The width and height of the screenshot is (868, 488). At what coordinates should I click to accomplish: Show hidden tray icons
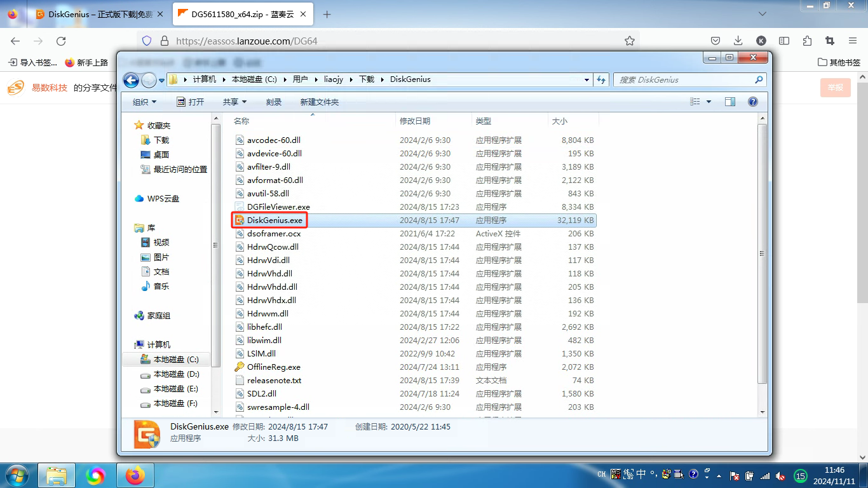pyautogui.click(x=719, y=475)
